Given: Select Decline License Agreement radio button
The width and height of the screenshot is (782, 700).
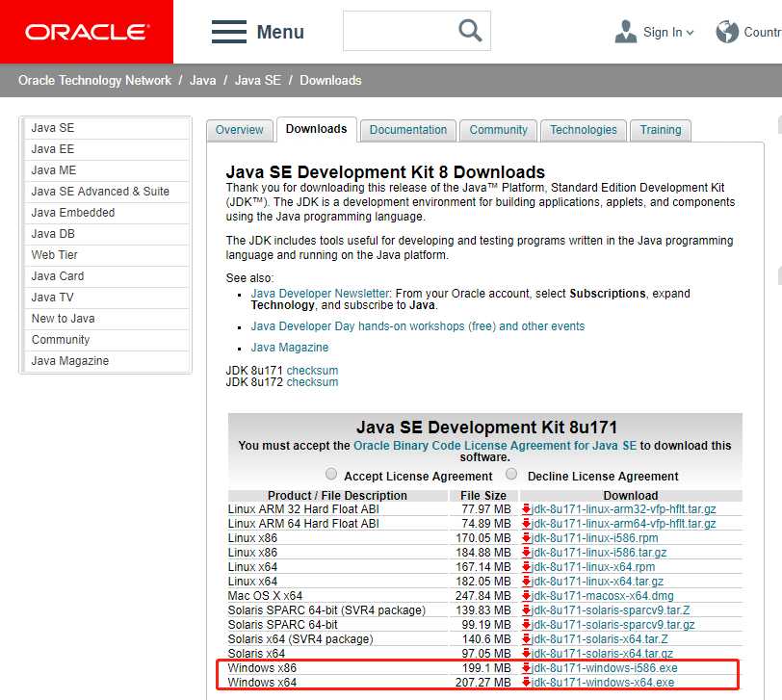Looking at the screenshot, I should 511,474.
